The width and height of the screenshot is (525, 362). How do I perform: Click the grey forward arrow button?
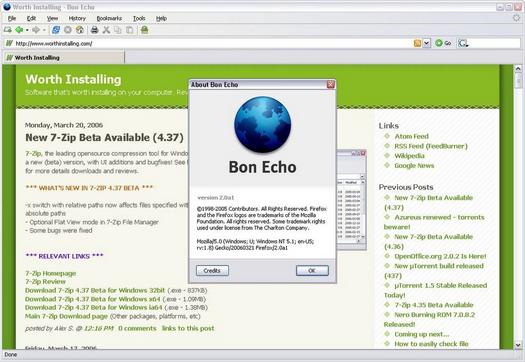pos(36,30)
